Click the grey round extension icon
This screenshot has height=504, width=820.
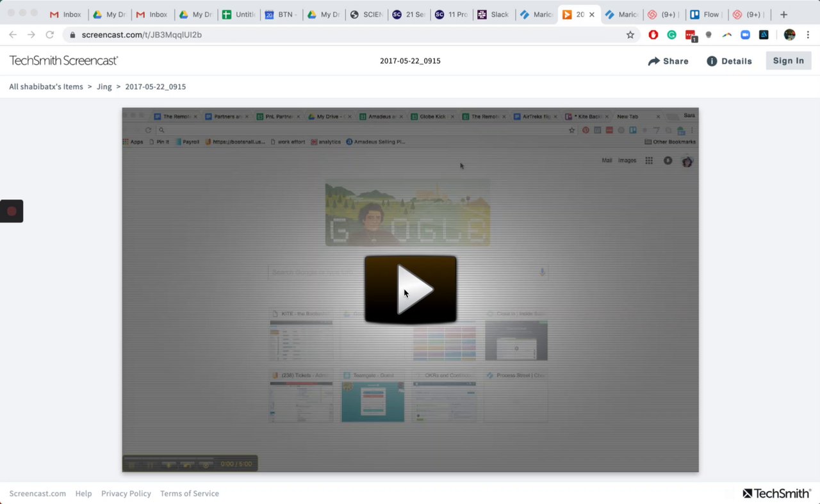coord(709,35)
